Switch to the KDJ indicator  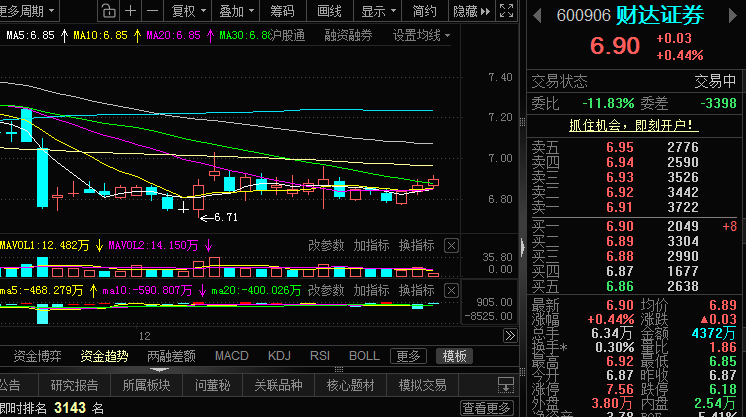pyautogui.click(x=279, y=356)
